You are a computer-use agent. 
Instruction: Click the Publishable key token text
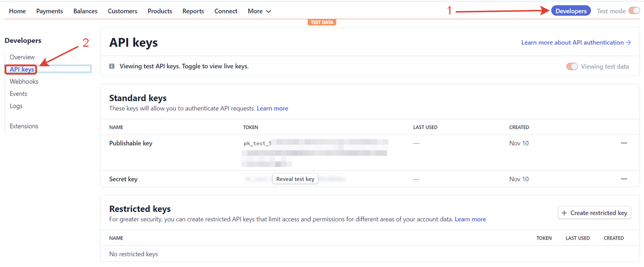coord(315,153)
